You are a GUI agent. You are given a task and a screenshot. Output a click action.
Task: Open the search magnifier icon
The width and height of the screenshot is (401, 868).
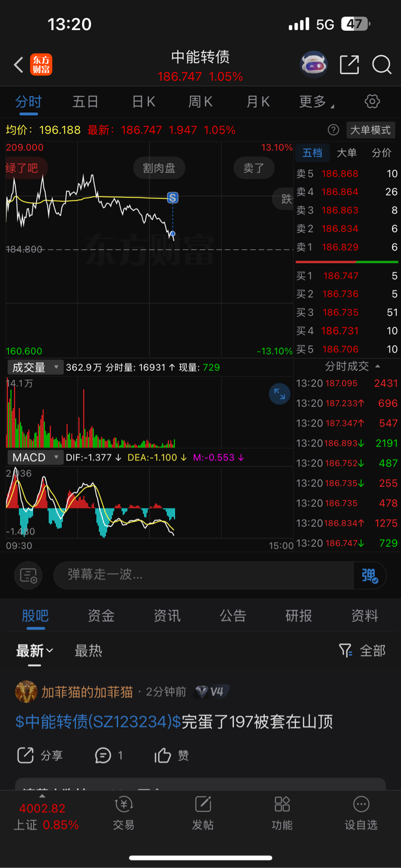382,65
